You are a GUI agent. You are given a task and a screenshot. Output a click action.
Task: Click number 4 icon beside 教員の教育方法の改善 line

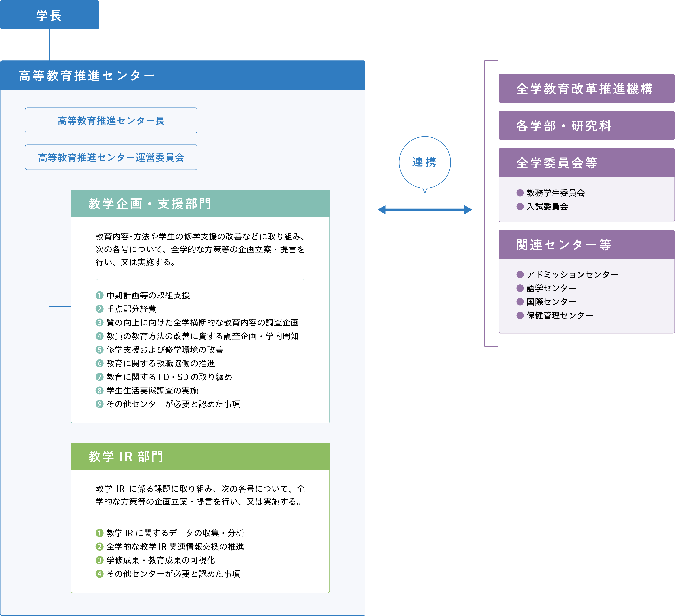pyautogui.click(x=99, y=336)
